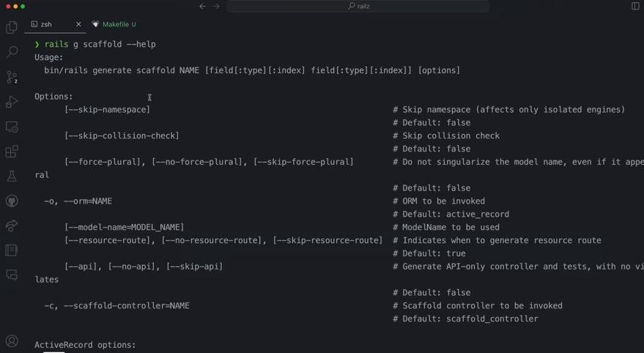Open the GitHub view icon

point(12,201)
